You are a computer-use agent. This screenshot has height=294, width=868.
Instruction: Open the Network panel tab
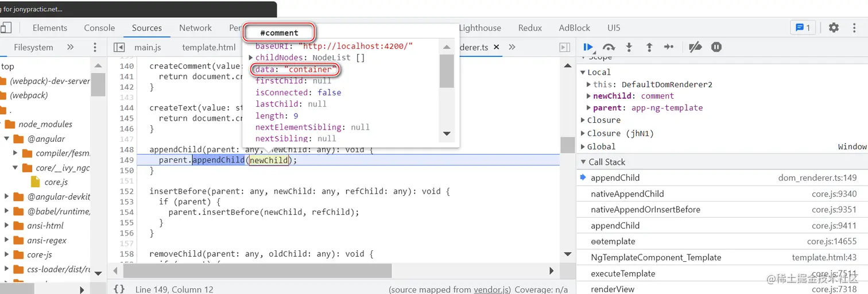tap(195, 28)
